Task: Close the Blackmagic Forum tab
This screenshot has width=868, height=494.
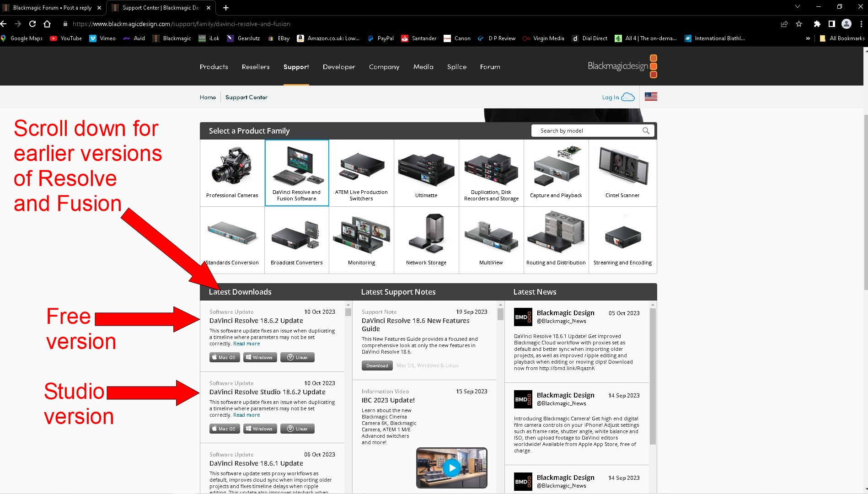Action: 99,8
